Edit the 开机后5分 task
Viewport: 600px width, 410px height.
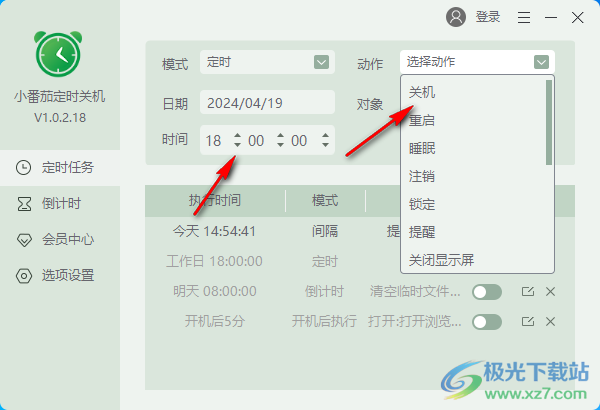click(x=528, y=322)
